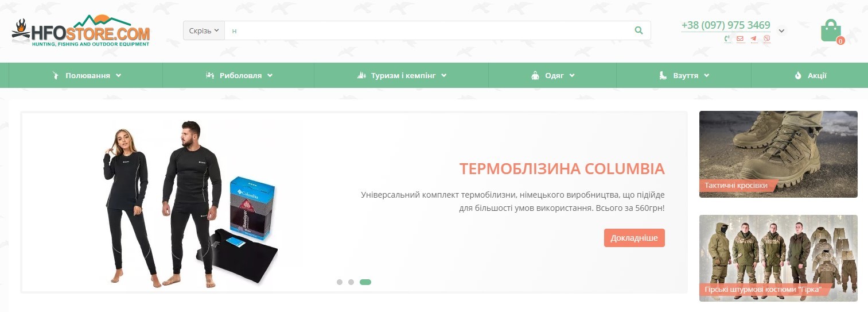Expand the Риболовля menu chevron

270,75
